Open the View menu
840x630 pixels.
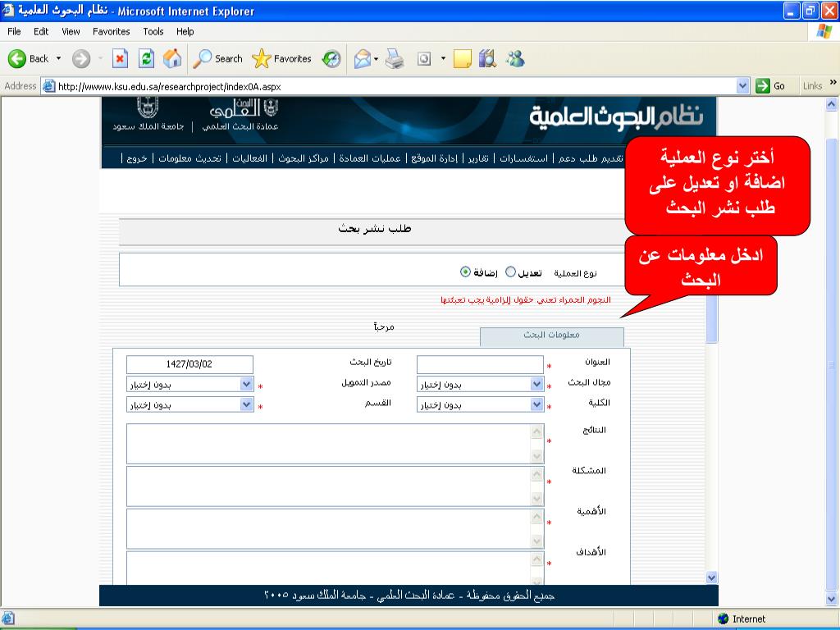[x=71, y=32]
